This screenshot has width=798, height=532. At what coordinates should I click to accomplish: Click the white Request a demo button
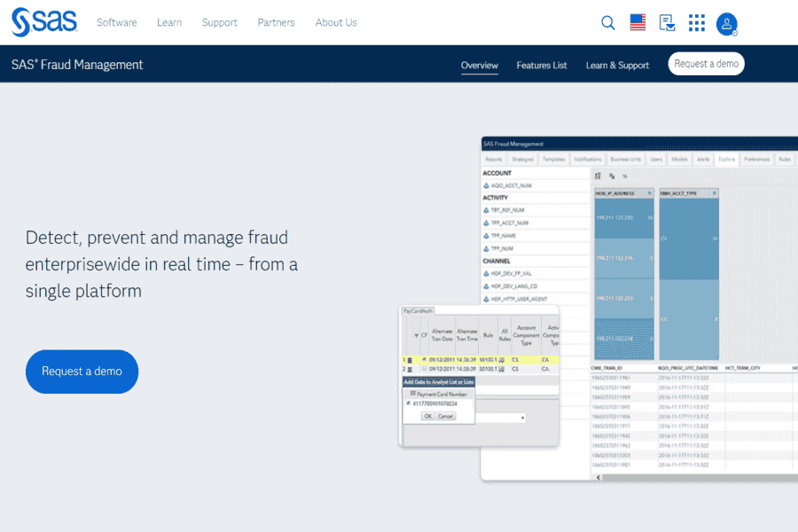706,64
